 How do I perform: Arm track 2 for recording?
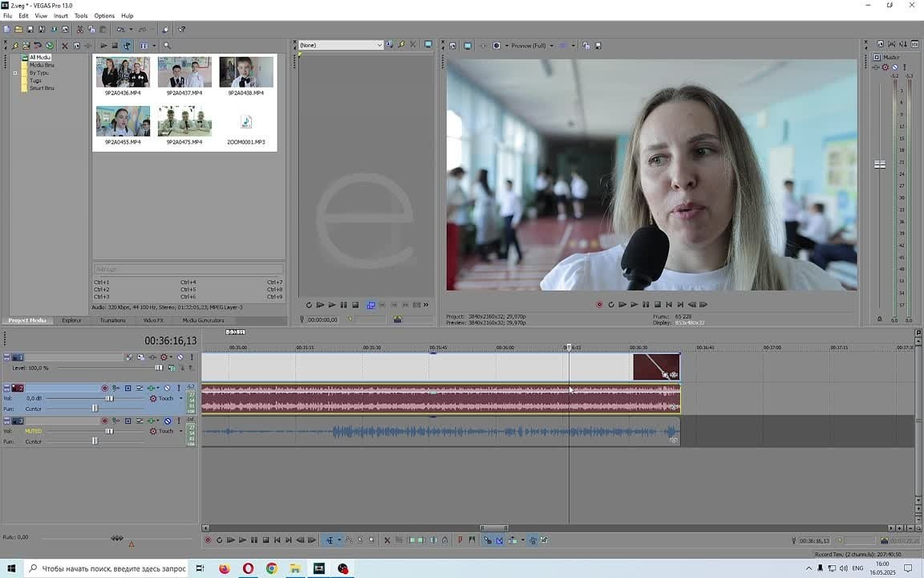tap(105, 388)
